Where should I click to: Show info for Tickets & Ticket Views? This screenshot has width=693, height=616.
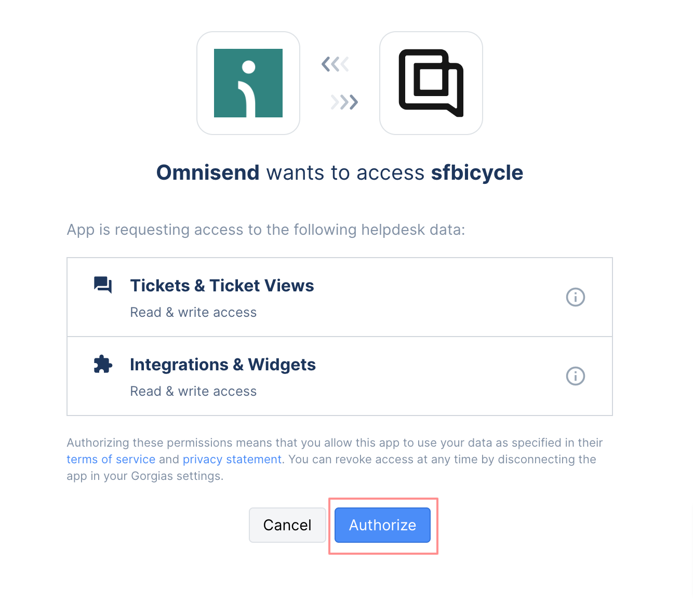(576, 297)
